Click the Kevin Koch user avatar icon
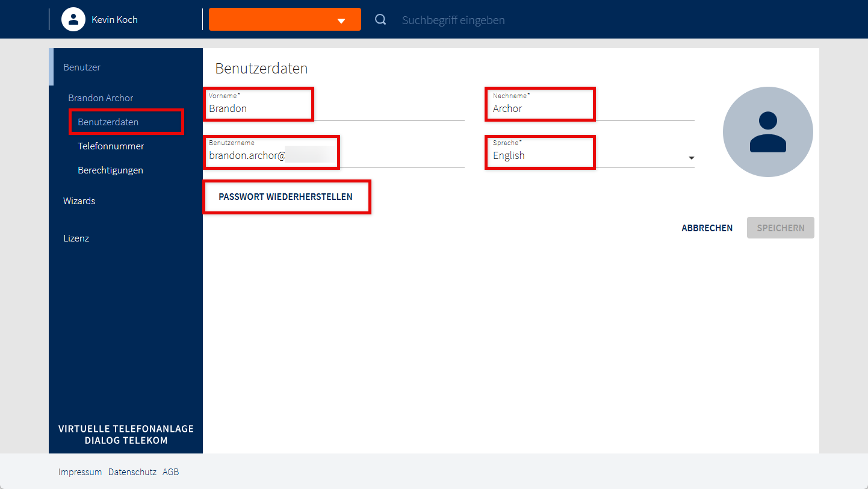 (73, 19)
